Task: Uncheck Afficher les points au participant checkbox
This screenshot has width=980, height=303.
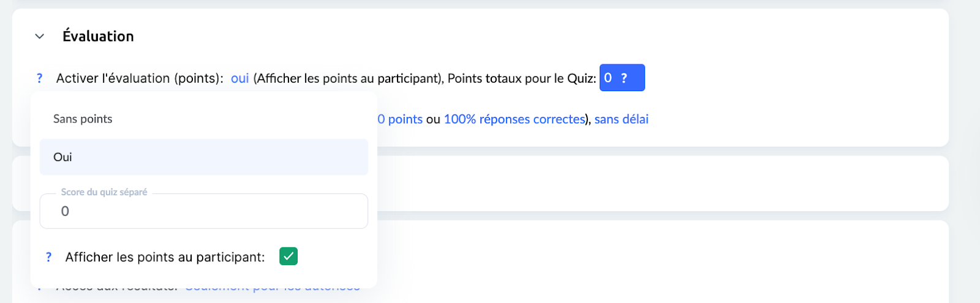Action: [288, 256]
